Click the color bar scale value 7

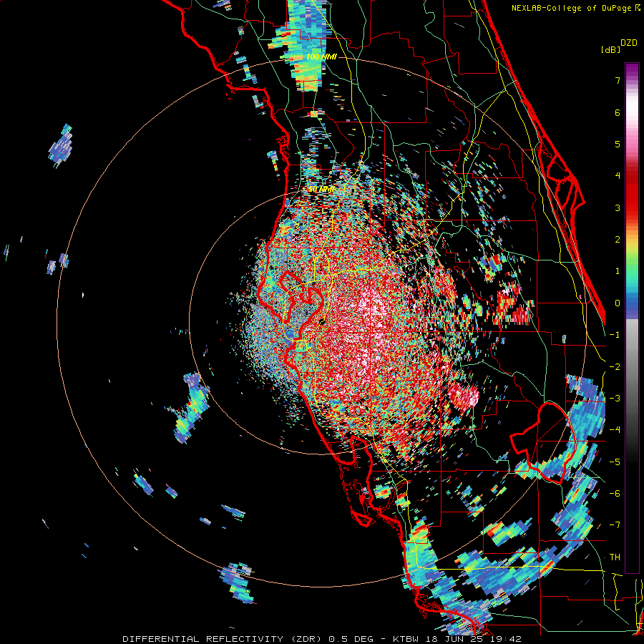618,80
